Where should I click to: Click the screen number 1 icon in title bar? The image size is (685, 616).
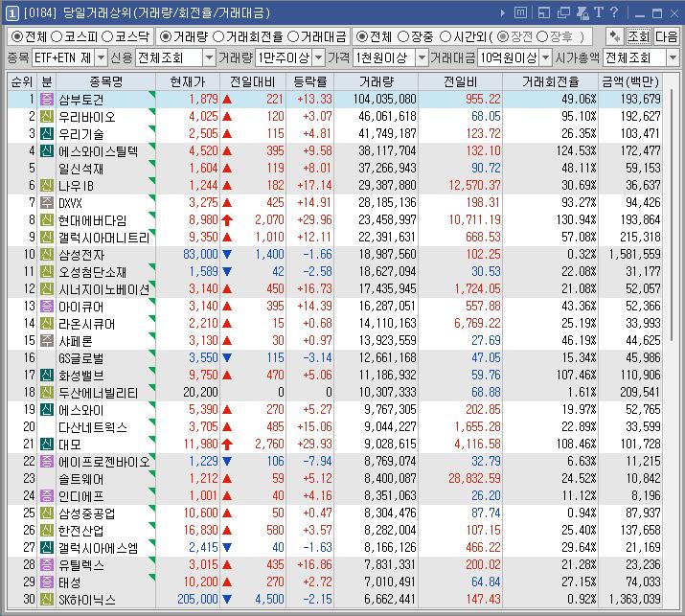11,13
